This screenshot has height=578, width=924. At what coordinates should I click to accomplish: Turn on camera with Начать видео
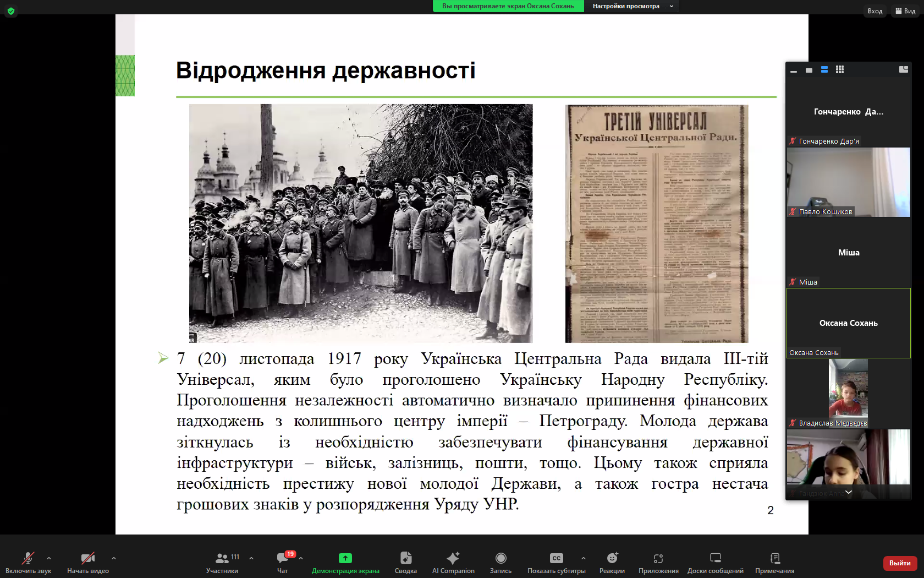pyautogui.click(x=87, y=561)
